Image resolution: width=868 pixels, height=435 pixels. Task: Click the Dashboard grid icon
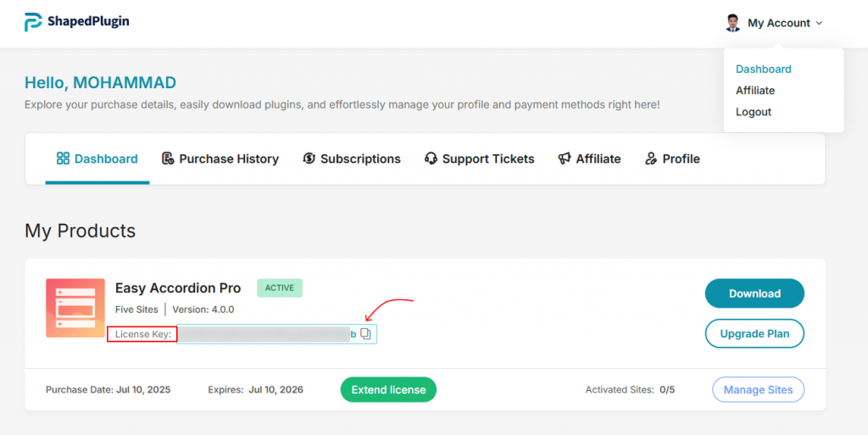tap(63, 159)
